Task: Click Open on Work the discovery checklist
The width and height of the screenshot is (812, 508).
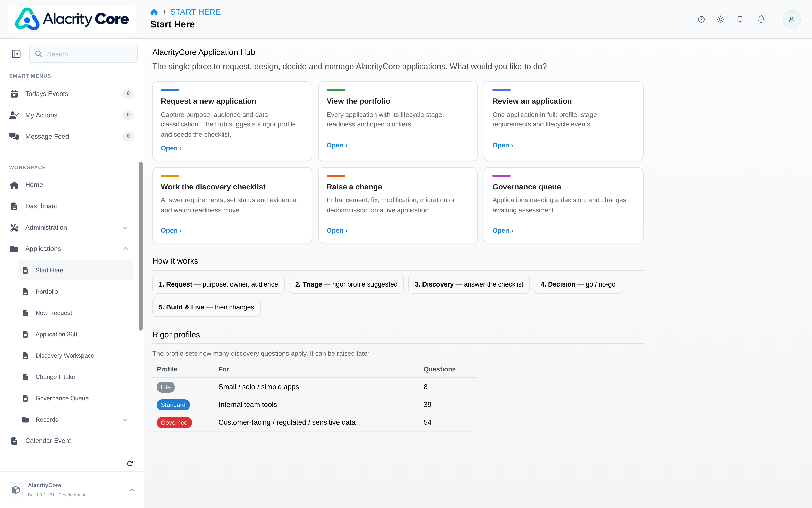Action: 171,230
